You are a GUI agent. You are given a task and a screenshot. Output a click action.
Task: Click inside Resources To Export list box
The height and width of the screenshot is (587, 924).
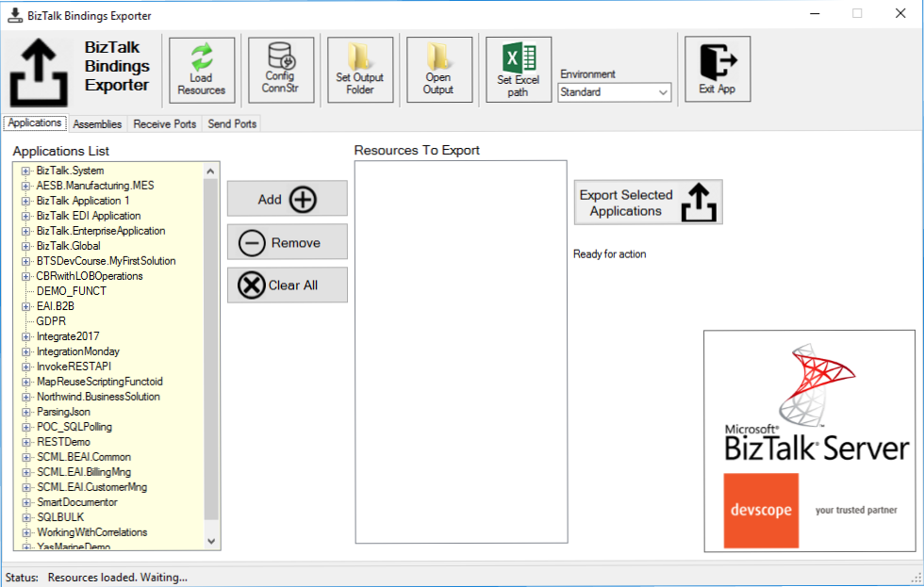(x=461, y=351)
